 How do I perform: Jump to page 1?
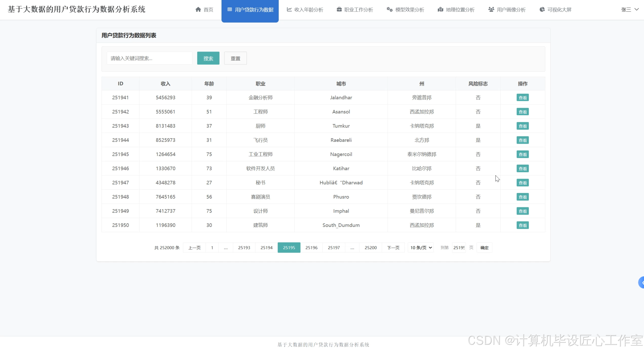(x=212, y=248)
